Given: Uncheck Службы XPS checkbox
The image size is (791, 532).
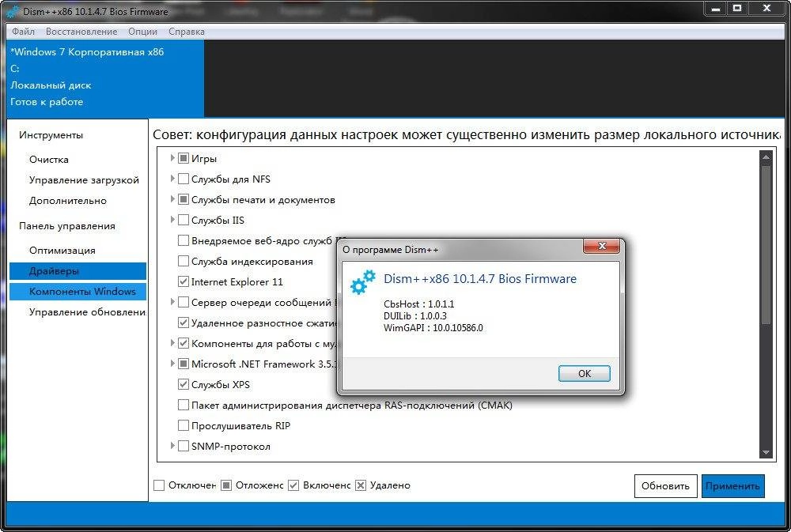Looking at the screenshot, I should coord(184,384).
